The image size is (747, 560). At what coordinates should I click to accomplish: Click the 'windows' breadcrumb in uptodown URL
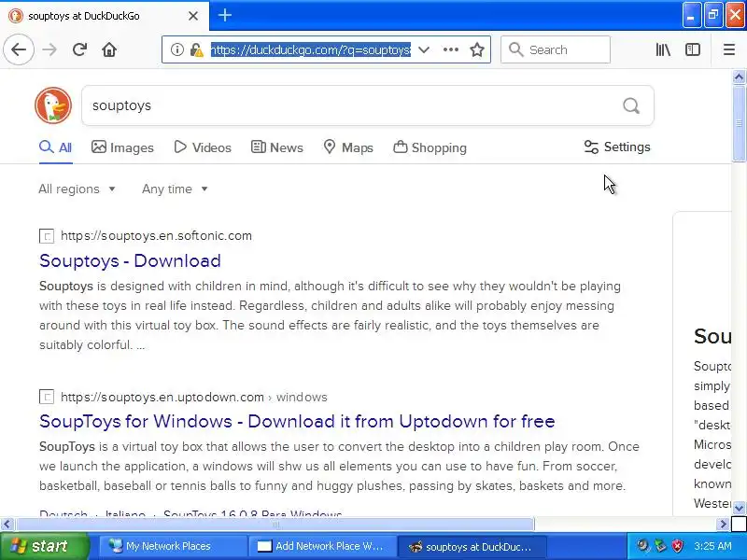pyautogui.click(x=302, y=397)
